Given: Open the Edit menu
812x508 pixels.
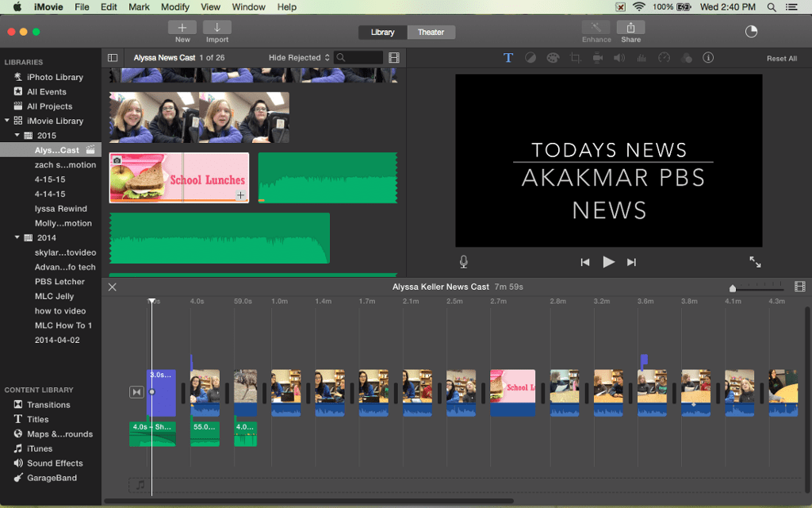Looking at the screenshot, I should [x=109, y=6].
